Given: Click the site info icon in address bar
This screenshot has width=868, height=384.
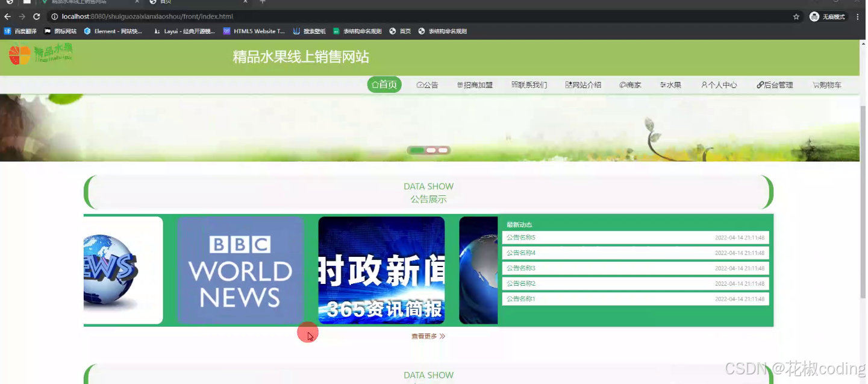Looking at the screenshot, I should (54, 17).
